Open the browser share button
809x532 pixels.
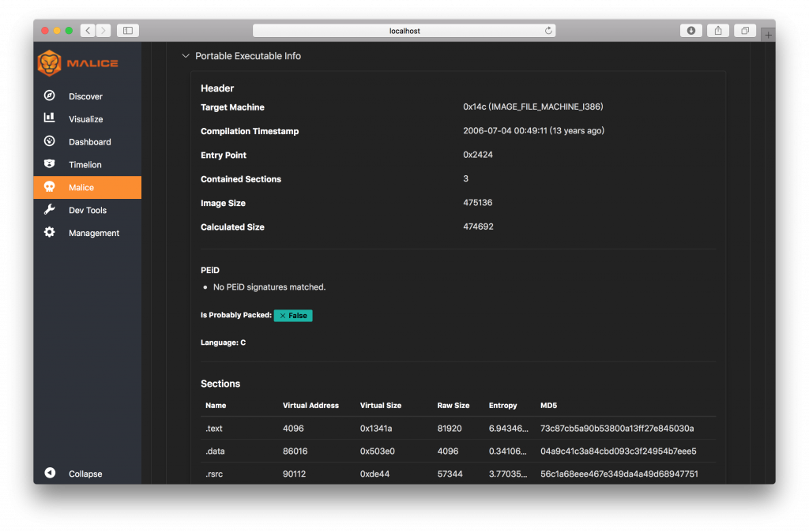[x=717, y=31]
